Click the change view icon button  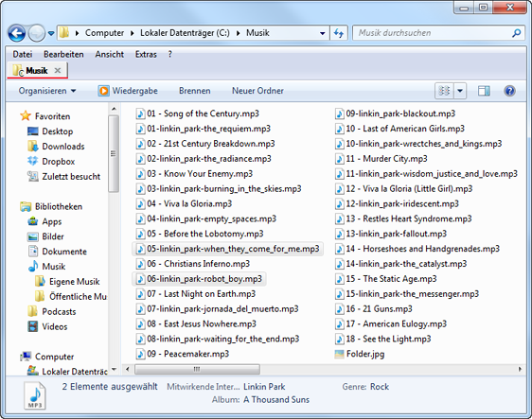pyautogui.click(x=444, y=91)
